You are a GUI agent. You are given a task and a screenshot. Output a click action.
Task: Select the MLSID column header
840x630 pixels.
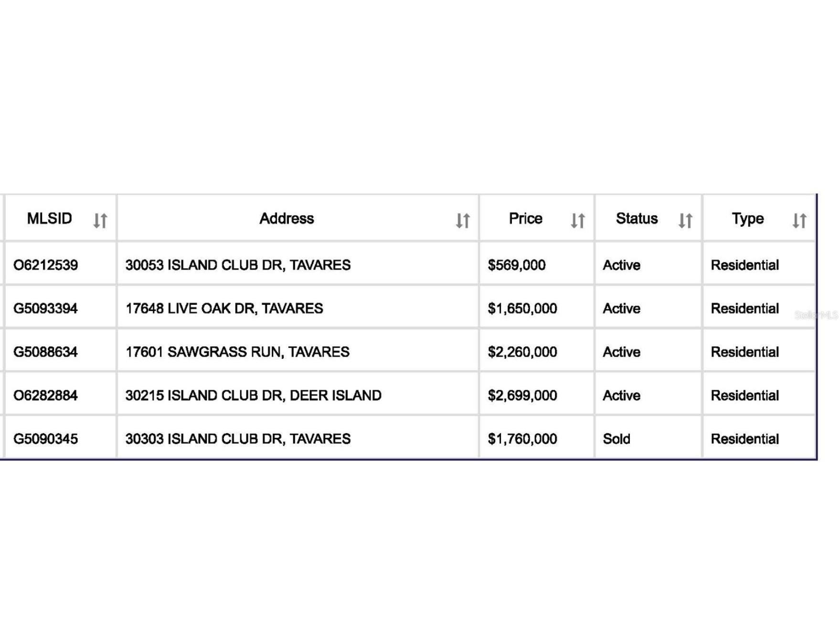coord(49,218)
